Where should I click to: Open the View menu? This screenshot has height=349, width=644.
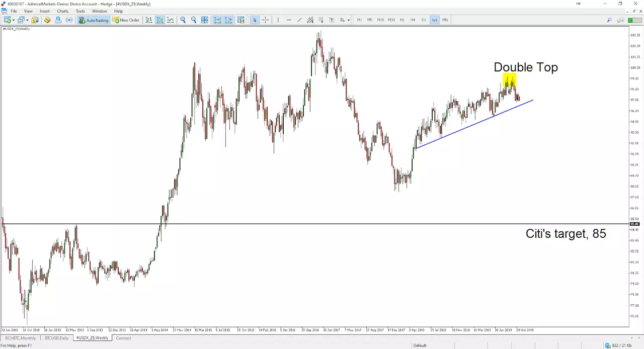pyautogui.click(x=29, y=11)
